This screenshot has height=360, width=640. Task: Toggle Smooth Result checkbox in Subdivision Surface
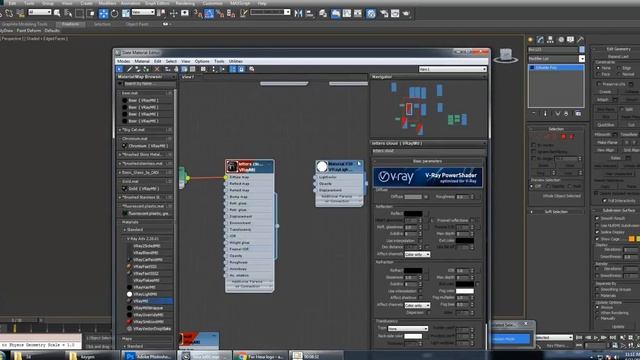[598, 218]
